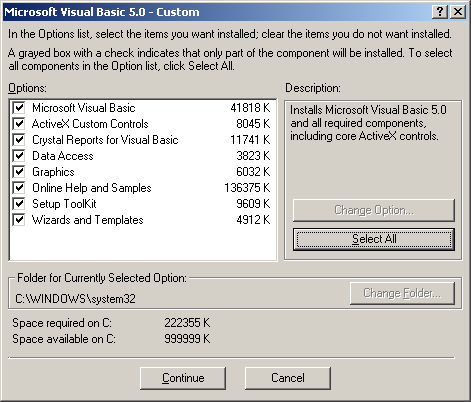This screenshot has height=402, width=471.
Task: Select the Wizards and Templates row
Action: [143, 220]
